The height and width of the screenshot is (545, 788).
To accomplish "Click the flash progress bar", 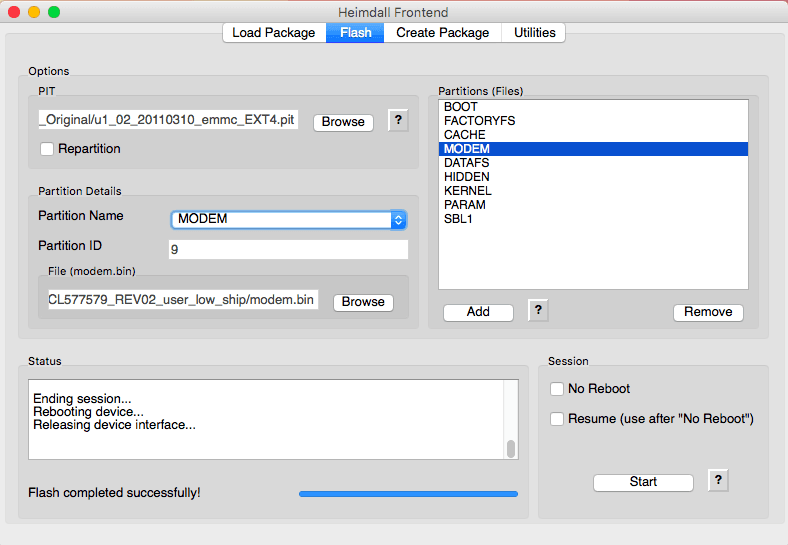I will (x=408, y=494).
